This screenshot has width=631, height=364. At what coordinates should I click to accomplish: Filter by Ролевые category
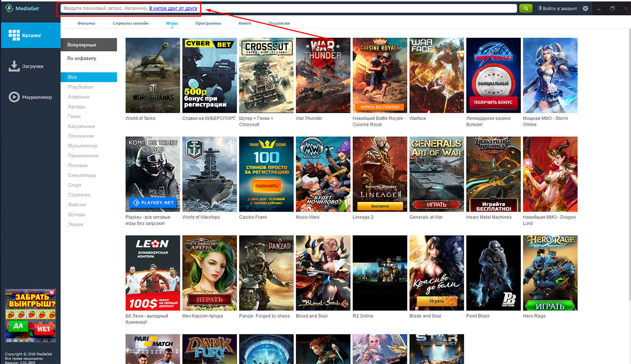[78, 165]
